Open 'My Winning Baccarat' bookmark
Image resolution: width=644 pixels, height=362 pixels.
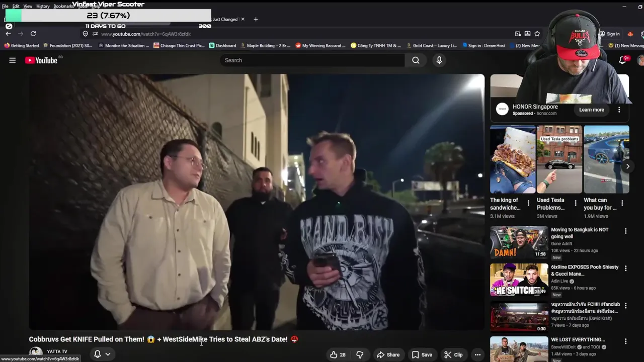320,45
